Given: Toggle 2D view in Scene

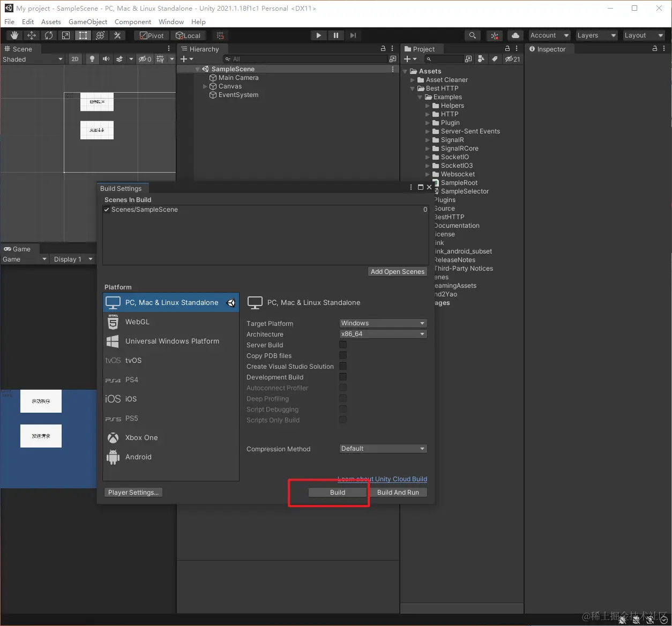Looking at the screenshot, I should click(75, 59).
